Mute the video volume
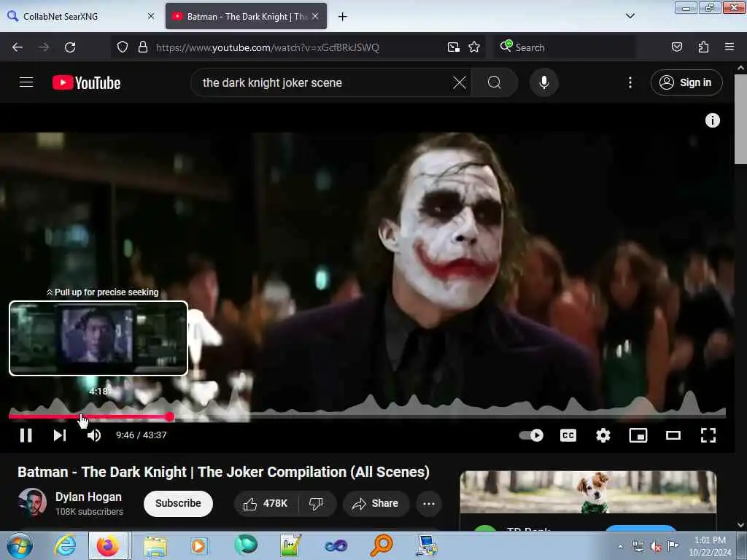The image size is (747, 560). [x=94, y=435]
